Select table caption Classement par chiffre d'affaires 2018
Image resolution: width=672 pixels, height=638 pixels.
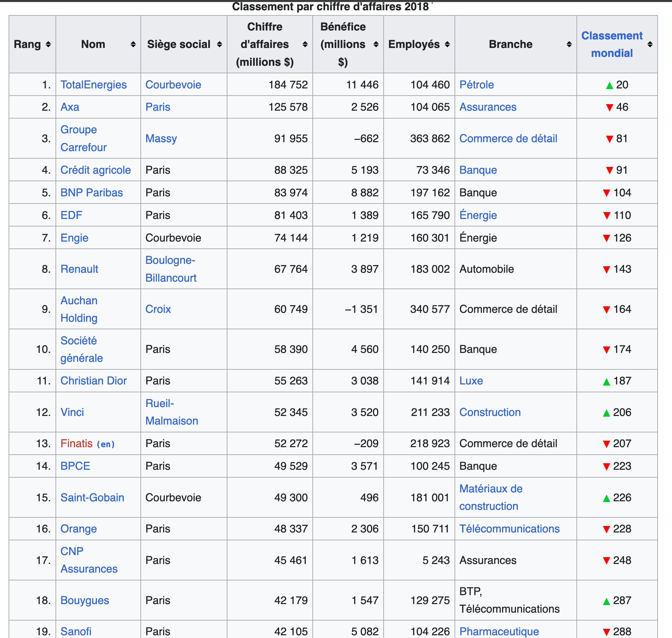tap(330, 7)
